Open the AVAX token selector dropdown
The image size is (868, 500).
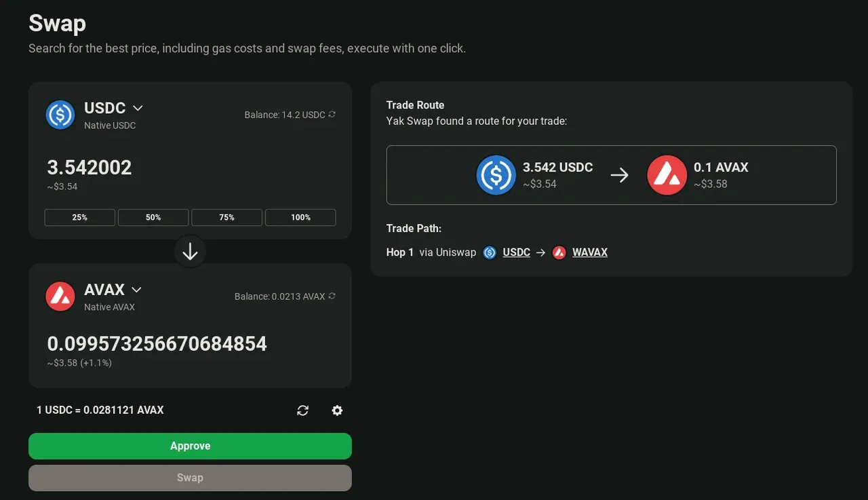pos(136,290)
